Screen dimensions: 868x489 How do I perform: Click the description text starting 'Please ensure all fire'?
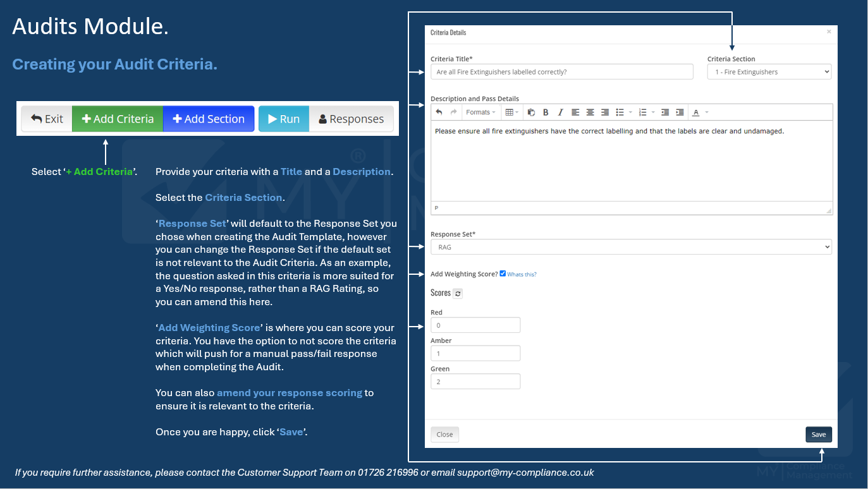(609, 131)
